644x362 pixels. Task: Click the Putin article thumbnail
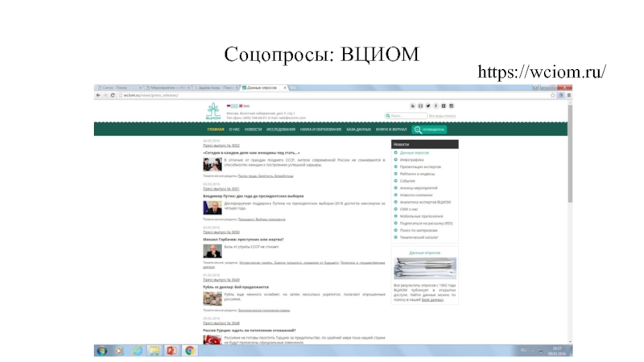pyautogui.click(x=213, y=208)
